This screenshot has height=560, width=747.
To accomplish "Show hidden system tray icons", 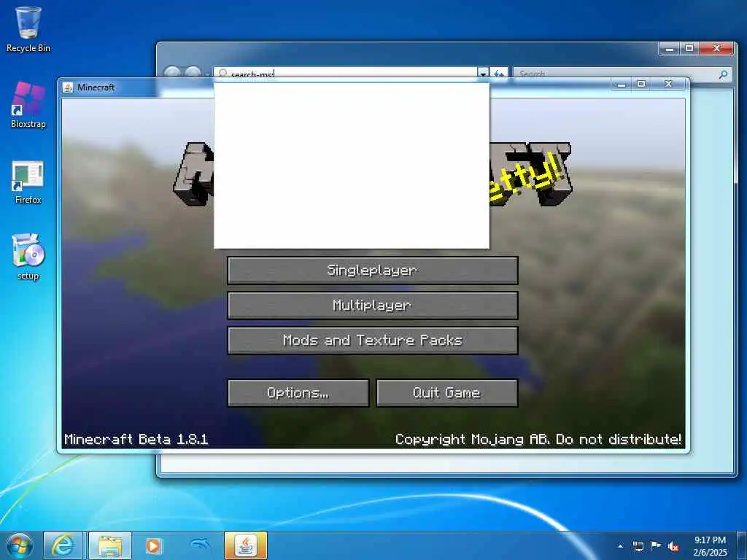I will click(620, 546).
